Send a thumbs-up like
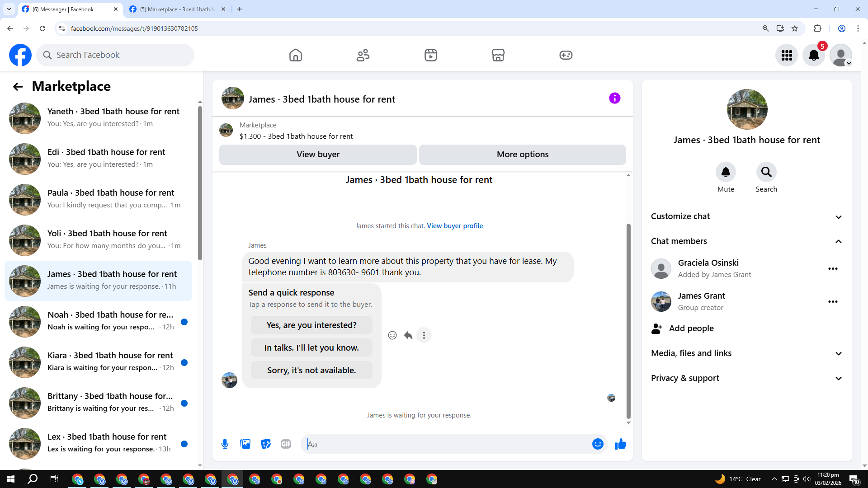 tap(620, 444)
